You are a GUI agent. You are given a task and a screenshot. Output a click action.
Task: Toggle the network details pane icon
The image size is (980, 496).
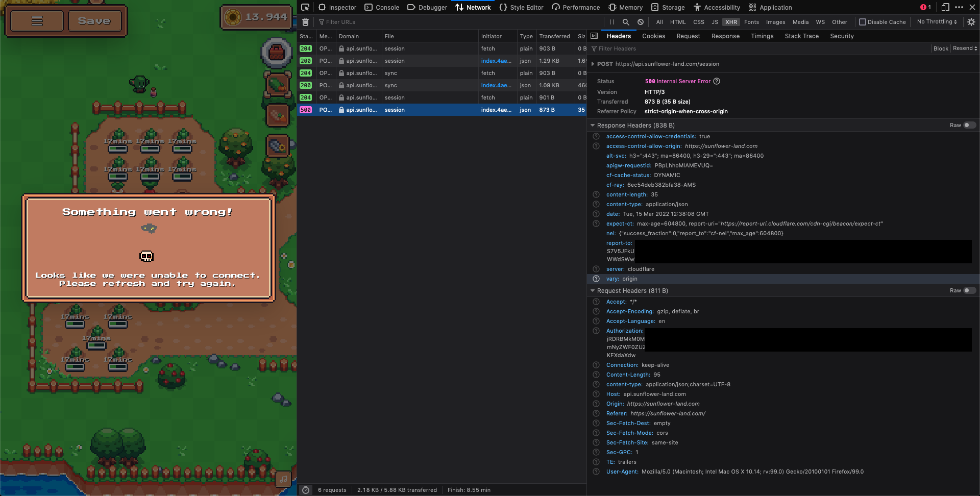point(594,36)
